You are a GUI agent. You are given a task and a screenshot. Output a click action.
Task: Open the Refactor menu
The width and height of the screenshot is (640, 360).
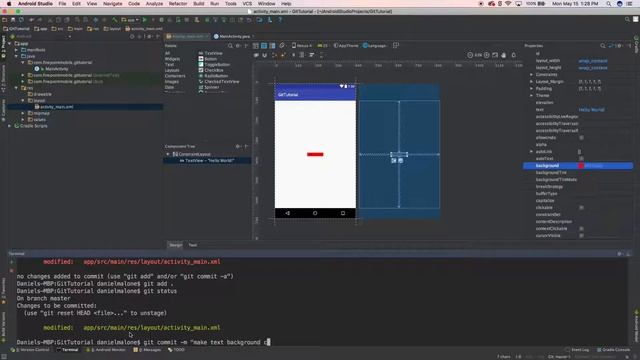(178, 4)
